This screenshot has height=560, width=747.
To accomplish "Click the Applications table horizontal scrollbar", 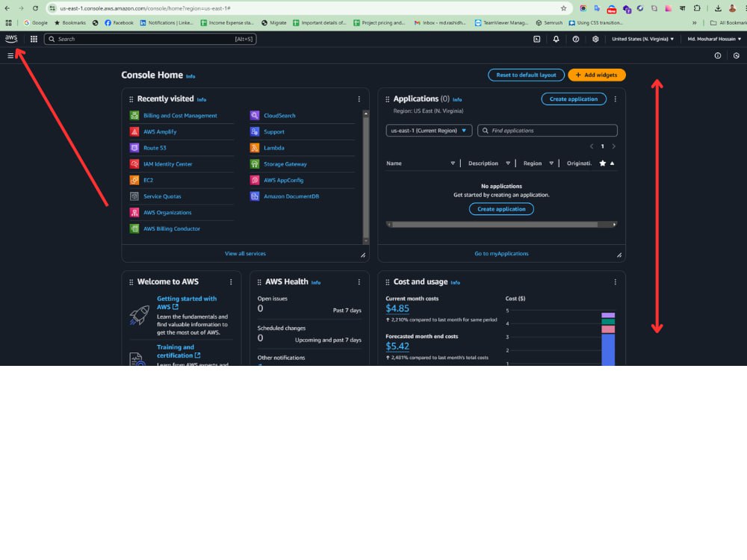I will (x=501, y=224).
